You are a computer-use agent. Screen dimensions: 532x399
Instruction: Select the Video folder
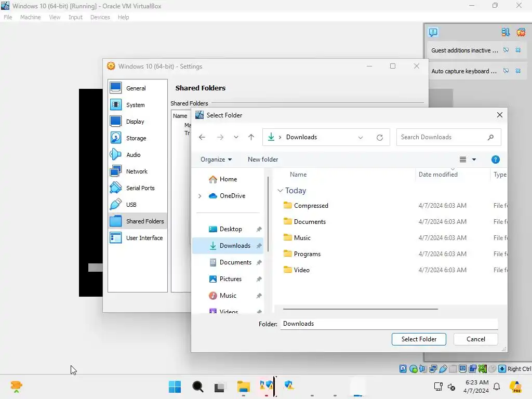[302, 270]
